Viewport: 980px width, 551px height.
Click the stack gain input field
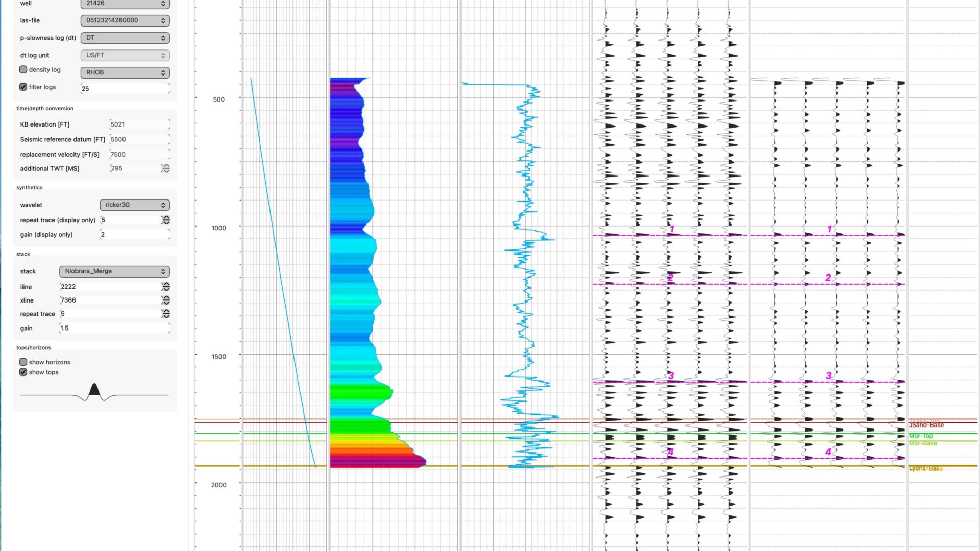[114, 328]
